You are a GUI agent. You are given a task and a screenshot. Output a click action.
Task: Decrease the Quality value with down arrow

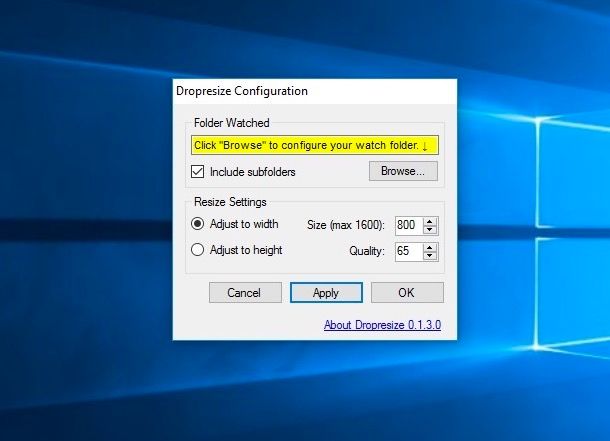pos(430,256)
